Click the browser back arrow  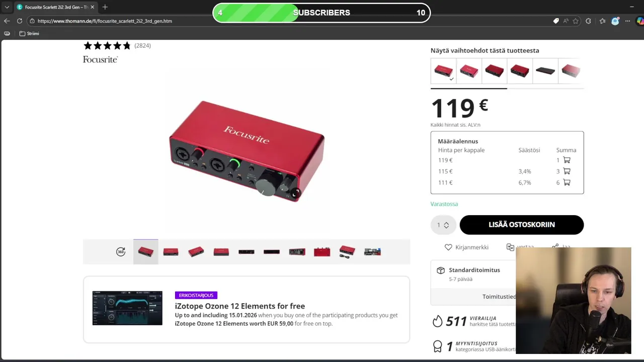[x=7, y=21]
